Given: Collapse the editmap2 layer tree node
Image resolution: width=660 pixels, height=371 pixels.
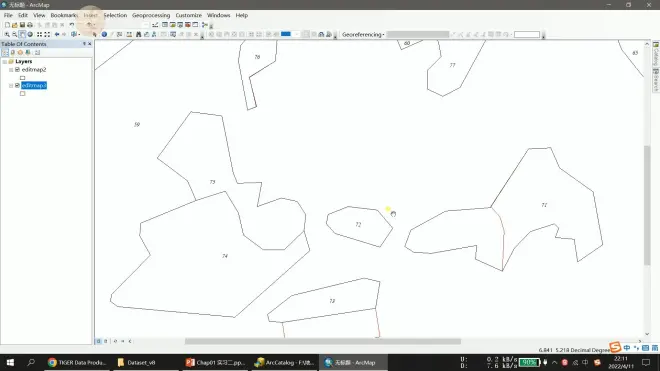Looking at the screenshot, I should (x=11, y=70).
